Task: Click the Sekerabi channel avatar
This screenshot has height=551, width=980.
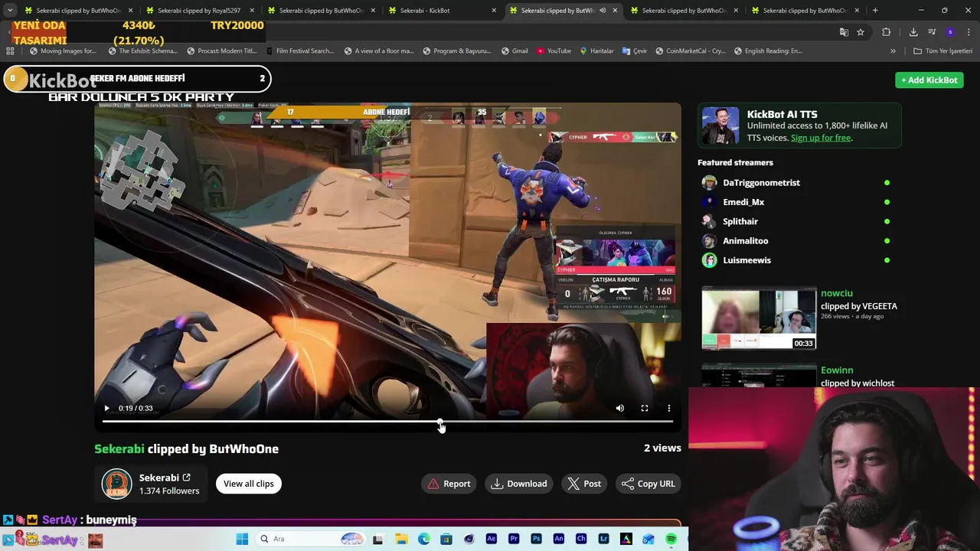Action: point(117,484)
